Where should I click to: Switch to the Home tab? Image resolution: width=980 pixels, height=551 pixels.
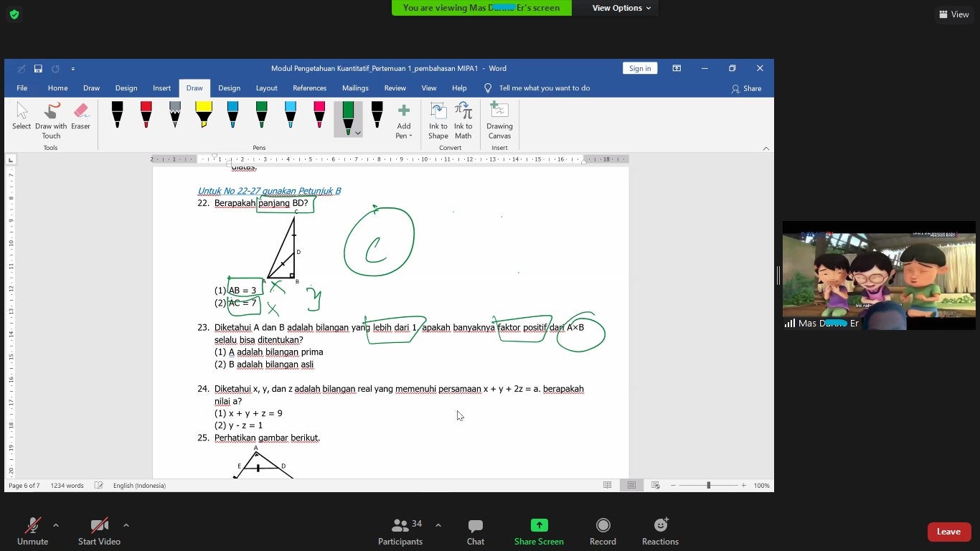[57, 88]
